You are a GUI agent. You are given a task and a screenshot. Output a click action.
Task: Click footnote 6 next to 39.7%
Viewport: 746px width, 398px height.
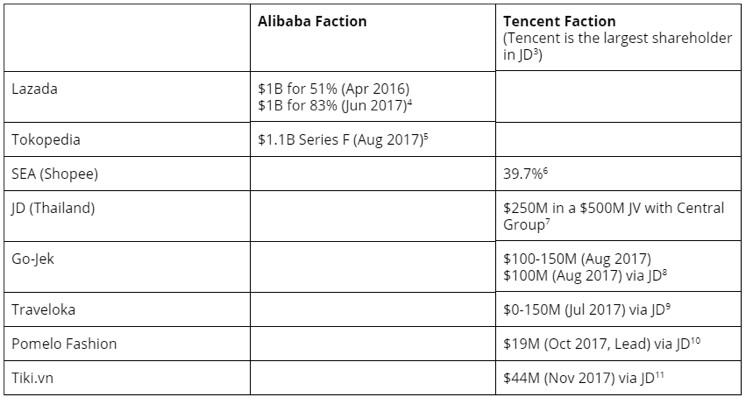coord(546,171)
